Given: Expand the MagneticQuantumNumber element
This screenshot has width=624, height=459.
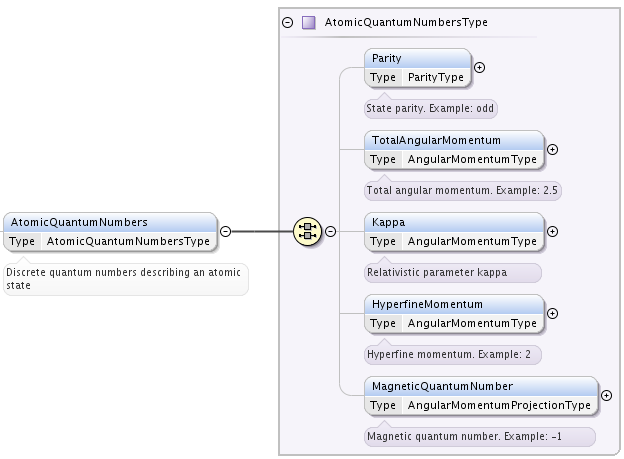Looking at the screenshot, I should pyautogui.click(x=606, y=396).
